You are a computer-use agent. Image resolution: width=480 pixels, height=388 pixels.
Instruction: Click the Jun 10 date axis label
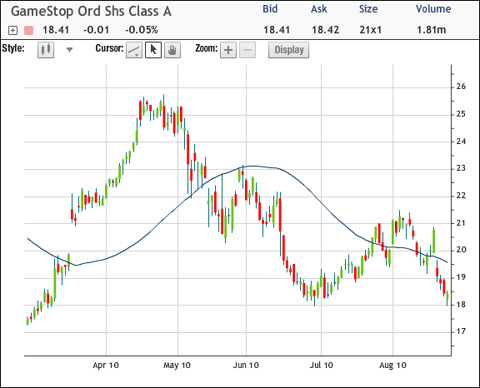pyautogui.click(x=246, y=365)
